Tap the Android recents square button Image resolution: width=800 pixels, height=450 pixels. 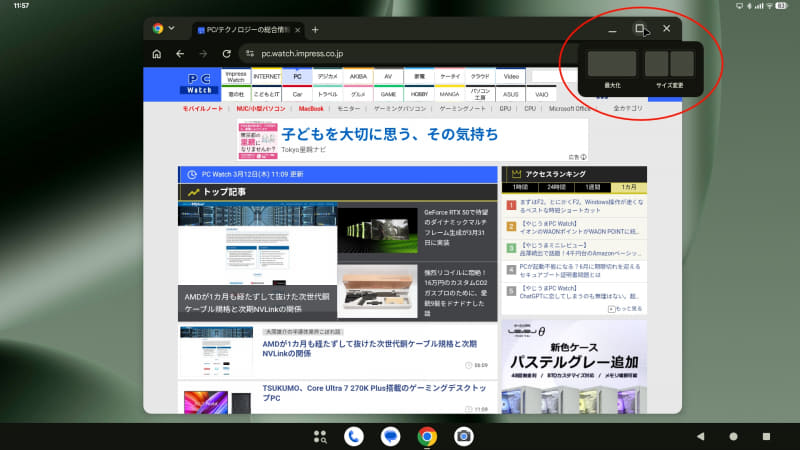(x=766, y=436)
